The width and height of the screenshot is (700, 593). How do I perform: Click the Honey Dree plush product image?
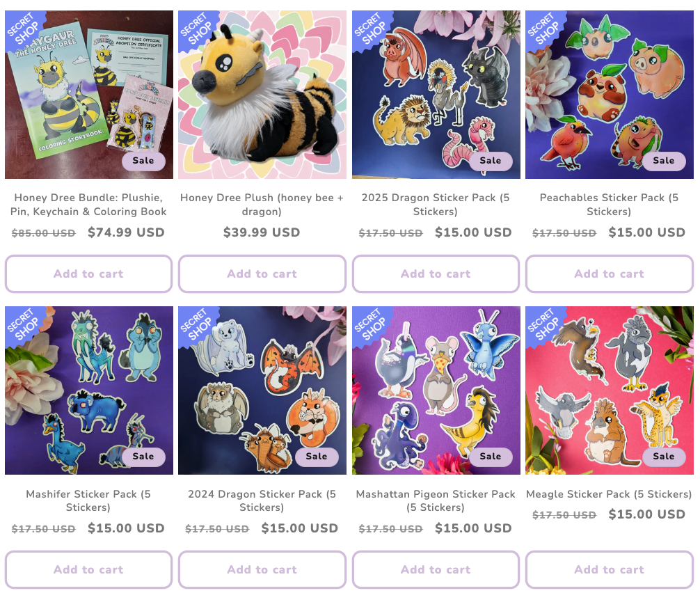click(262, 95)
